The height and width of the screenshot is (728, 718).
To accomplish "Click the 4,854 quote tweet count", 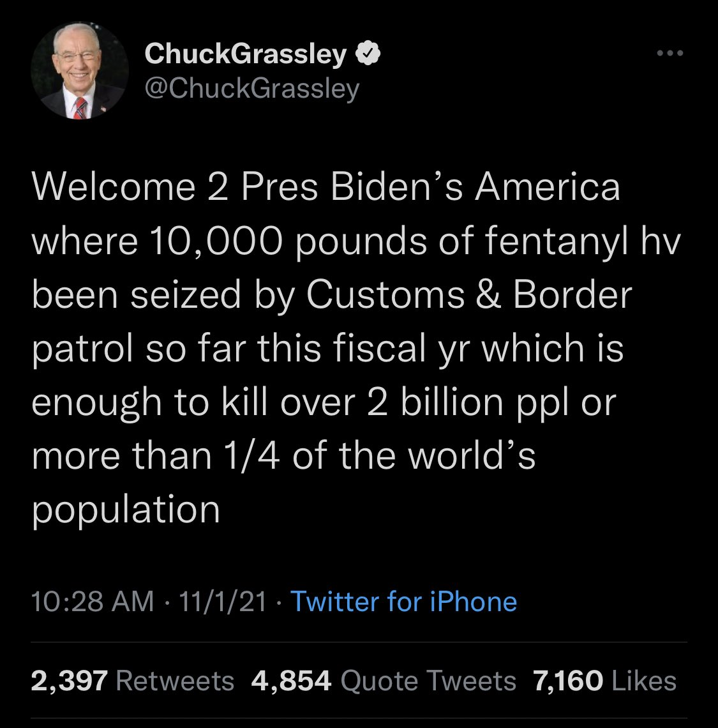I will coord(292,680).
